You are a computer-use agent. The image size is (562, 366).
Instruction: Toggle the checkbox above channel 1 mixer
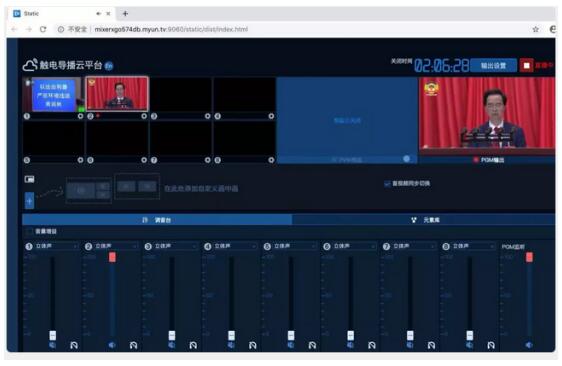tap(29, 231)
